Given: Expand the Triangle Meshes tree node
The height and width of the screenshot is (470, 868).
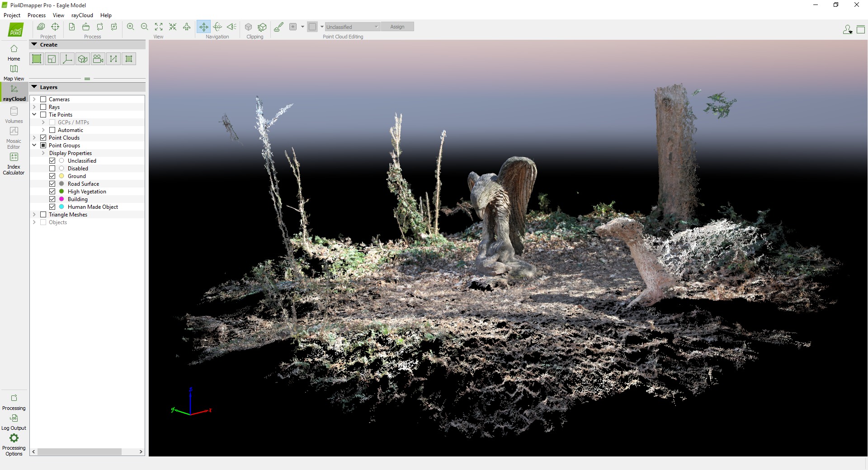Looking at the screenshot, I should click(x=34, y=215).
